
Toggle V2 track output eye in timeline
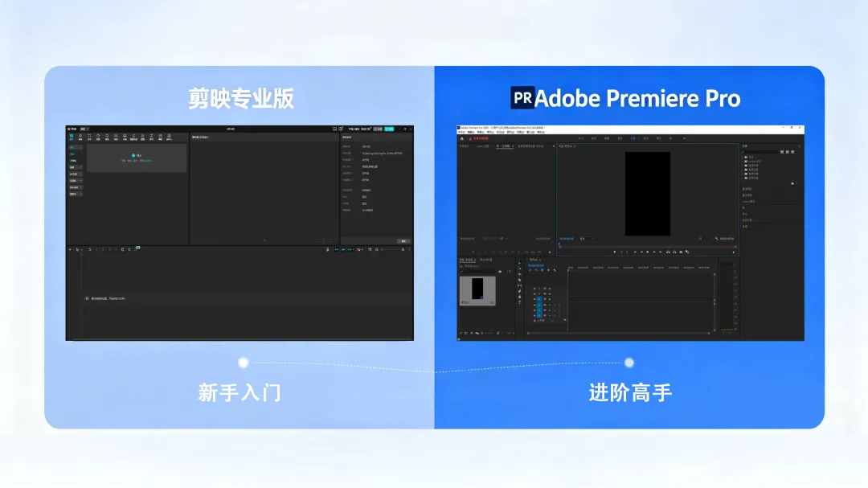(549, 293)
